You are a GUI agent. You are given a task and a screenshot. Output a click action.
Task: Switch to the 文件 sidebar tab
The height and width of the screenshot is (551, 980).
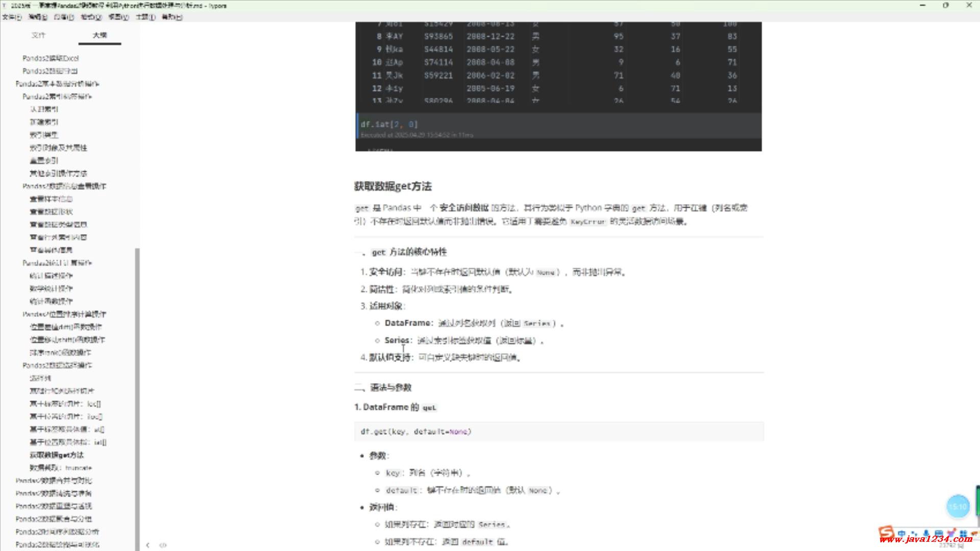click(38, 35)
